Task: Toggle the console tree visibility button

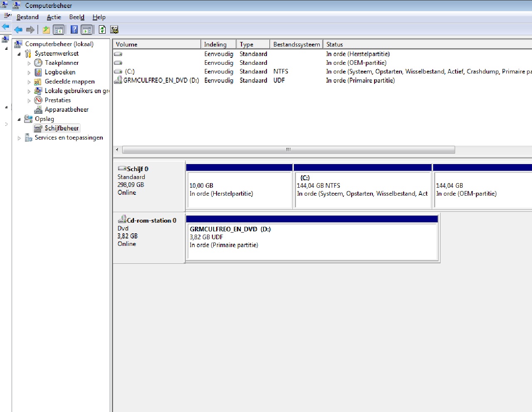Action: point(59,29)
